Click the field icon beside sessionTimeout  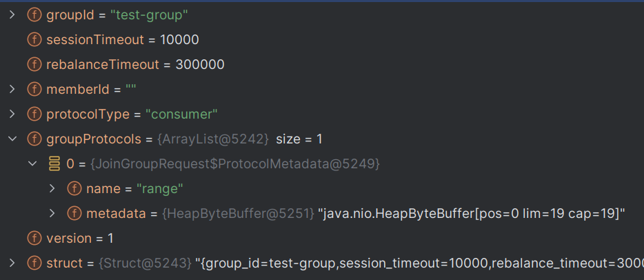coord(34,40)
